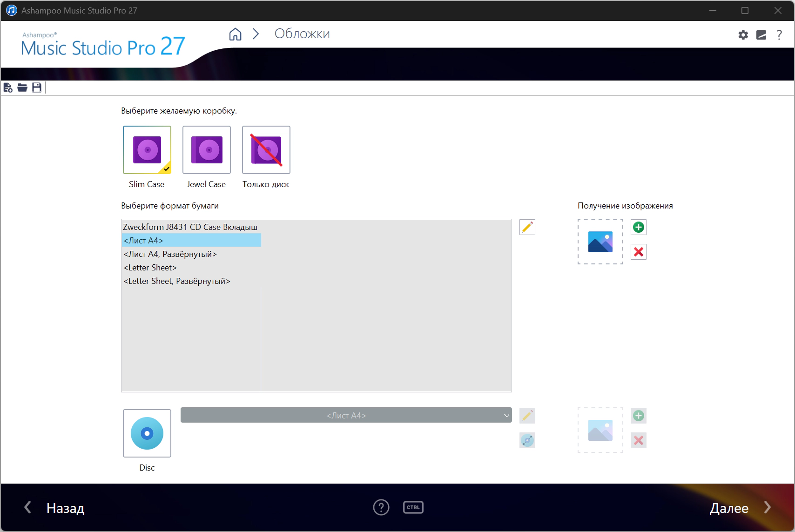Image resolution: width=795 pixels, height=532 pixels.
Task: Edit paper format with upper pencil icon
Action: [x=527, y=227]
